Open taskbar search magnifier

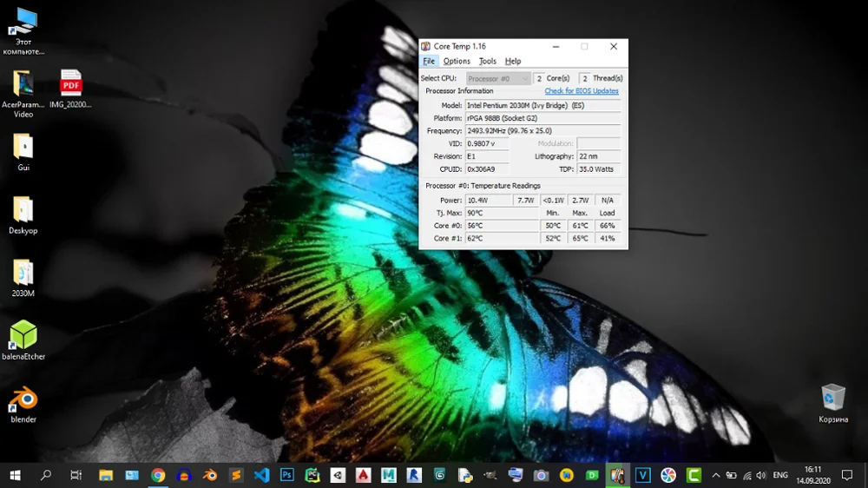[x=46, y=475]
